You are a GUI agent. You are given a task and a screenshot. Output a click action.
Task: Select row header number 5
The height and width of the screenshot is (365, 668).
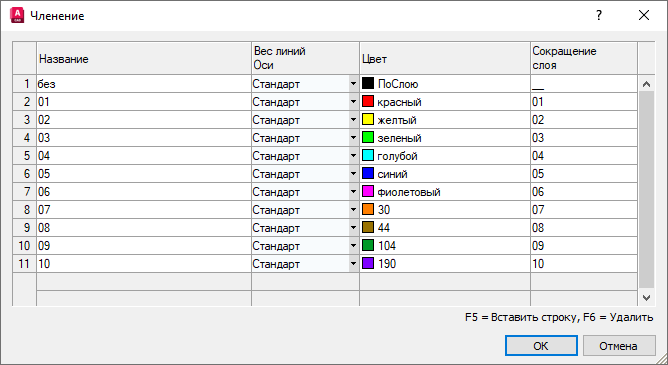click(24, 156)
